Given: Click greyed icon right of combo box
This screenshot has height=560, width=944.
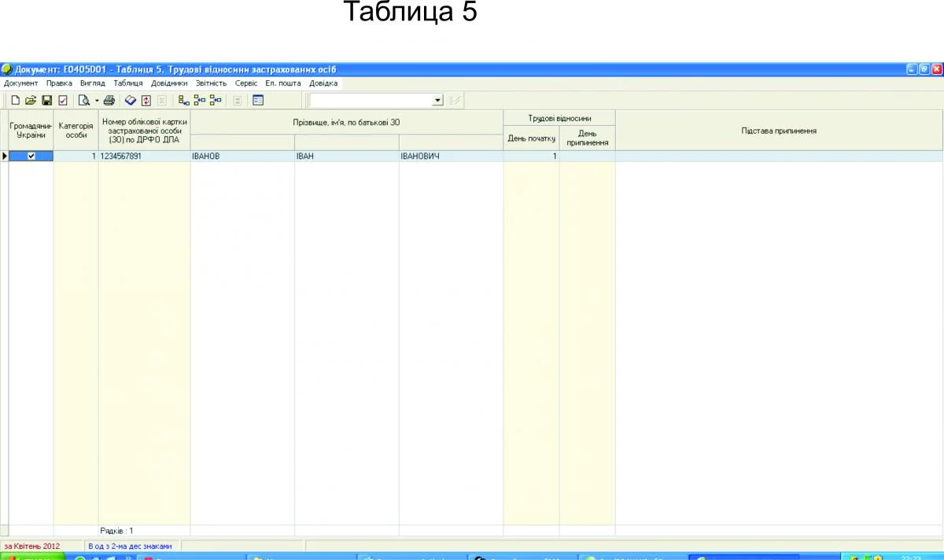Looking at the screenshot, I should pyautogui.click(x=455, y=101).
